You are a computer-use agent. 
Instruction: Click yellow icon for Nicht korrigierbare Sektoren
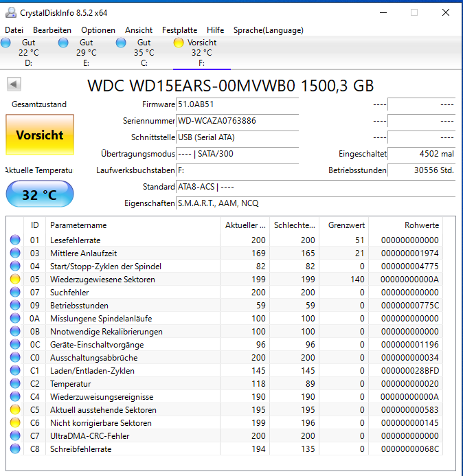pyautogui.click(x=15, y=422)
